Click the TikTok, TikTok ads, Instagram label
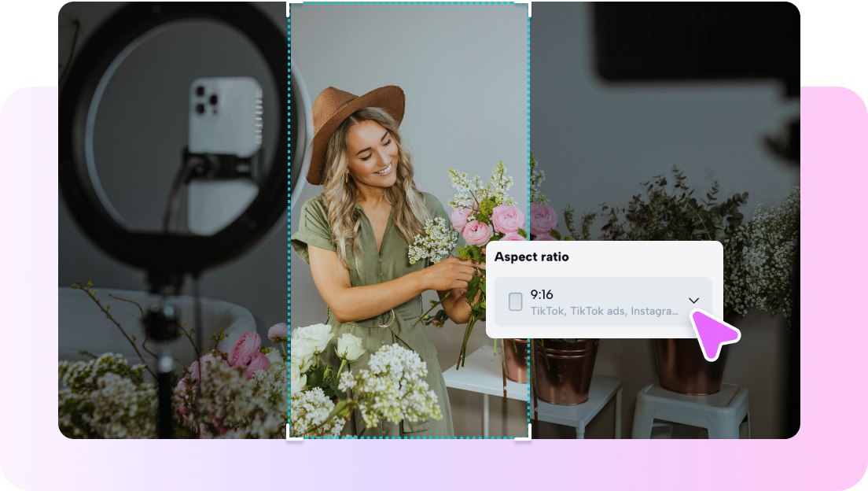The image size is (868, 491). (x=604, y=308)
